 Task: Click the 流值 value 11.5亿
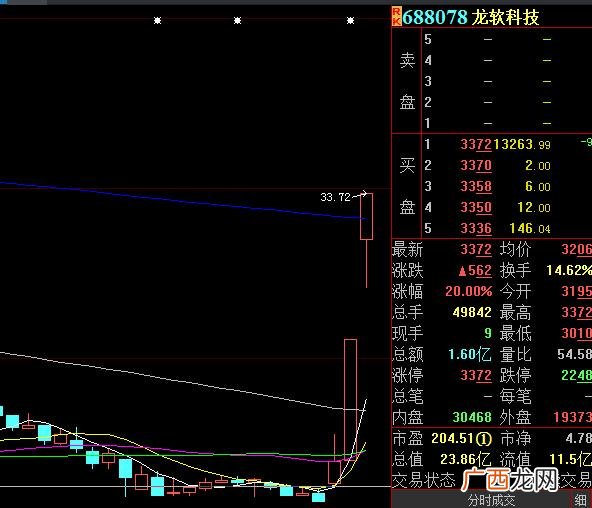point(570,459)
